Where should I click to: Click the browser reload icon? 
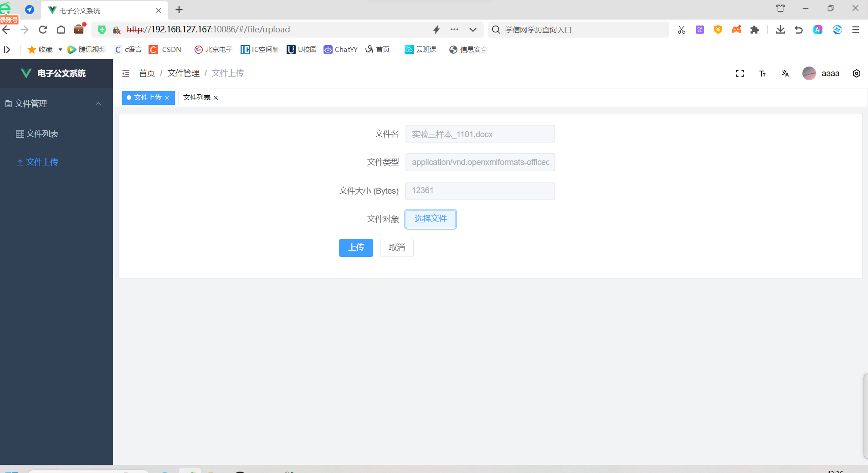(x=43, y=30)
